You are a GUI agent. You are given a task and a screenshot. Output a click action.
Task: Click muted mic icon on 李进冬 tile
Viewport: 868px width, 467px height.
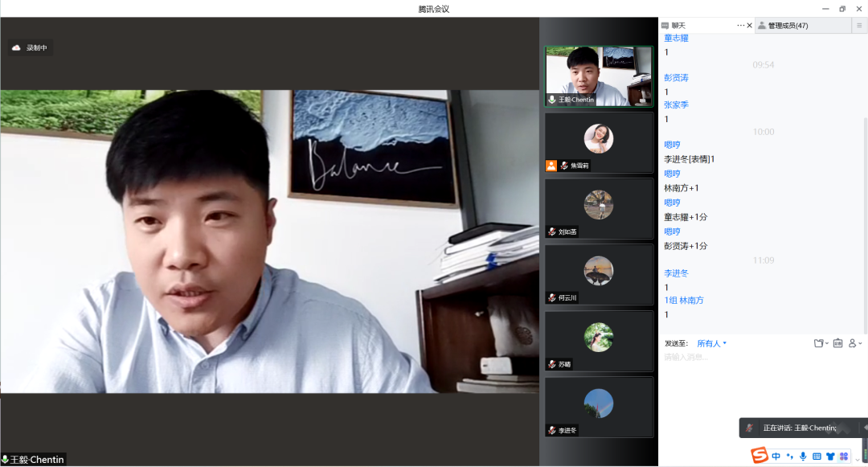tap(552, 430)
